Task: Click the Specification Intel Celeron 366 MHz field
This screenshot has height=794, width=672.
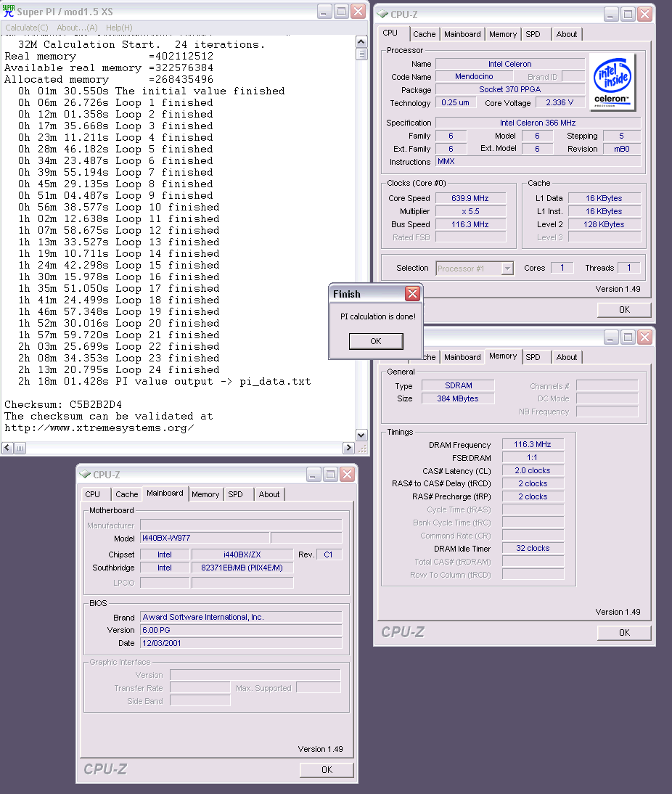Action: coord(538,123)
